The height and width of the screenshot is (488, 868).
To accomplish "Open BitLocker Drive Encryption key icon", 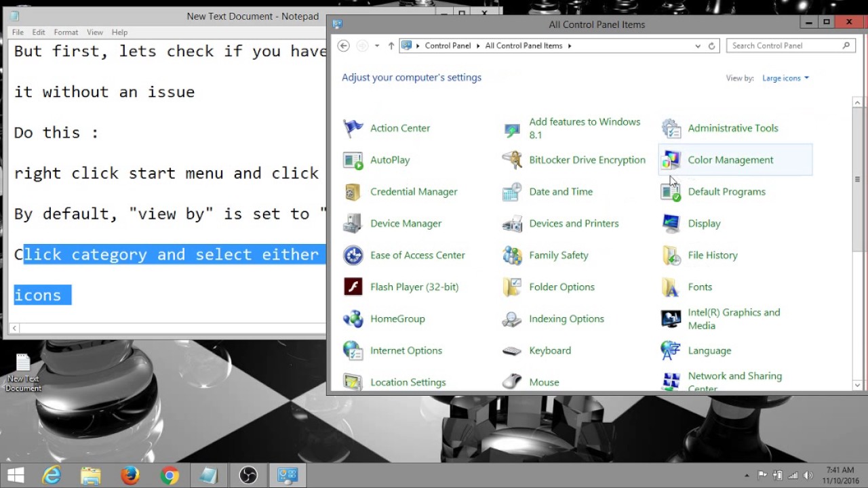I will point(512,160).
